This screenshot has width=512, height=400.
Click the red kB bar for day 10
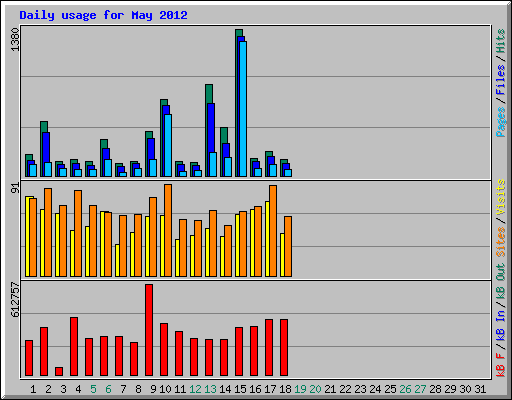point(164,350)
